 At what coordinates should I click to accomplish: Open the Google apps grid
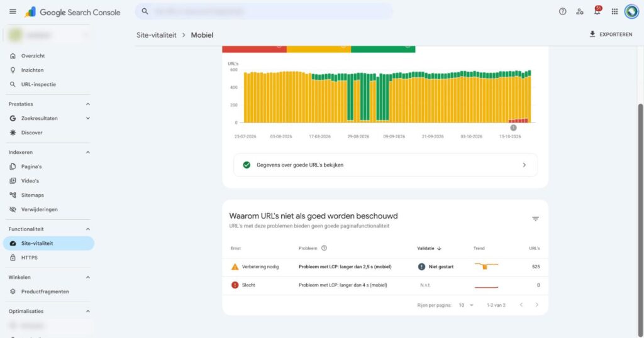[x=614, y=11]
